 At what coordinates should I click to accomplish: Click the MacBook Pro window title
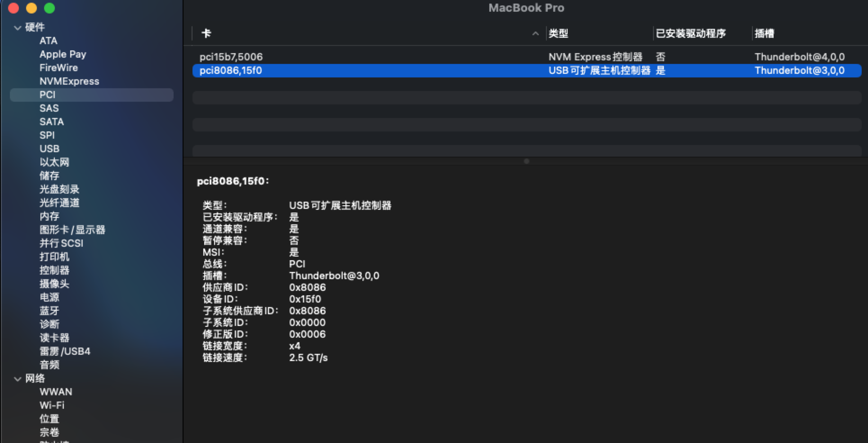point(526,8)
